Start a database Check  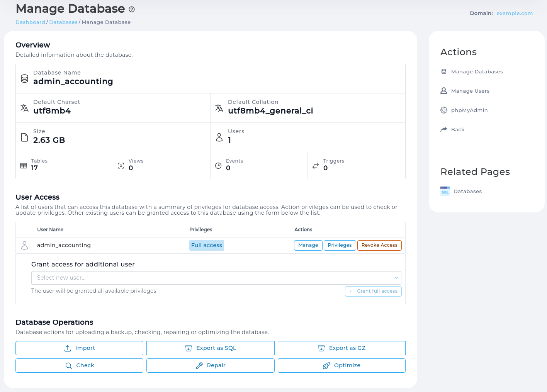pyautogui.click(x=79, y=365)
